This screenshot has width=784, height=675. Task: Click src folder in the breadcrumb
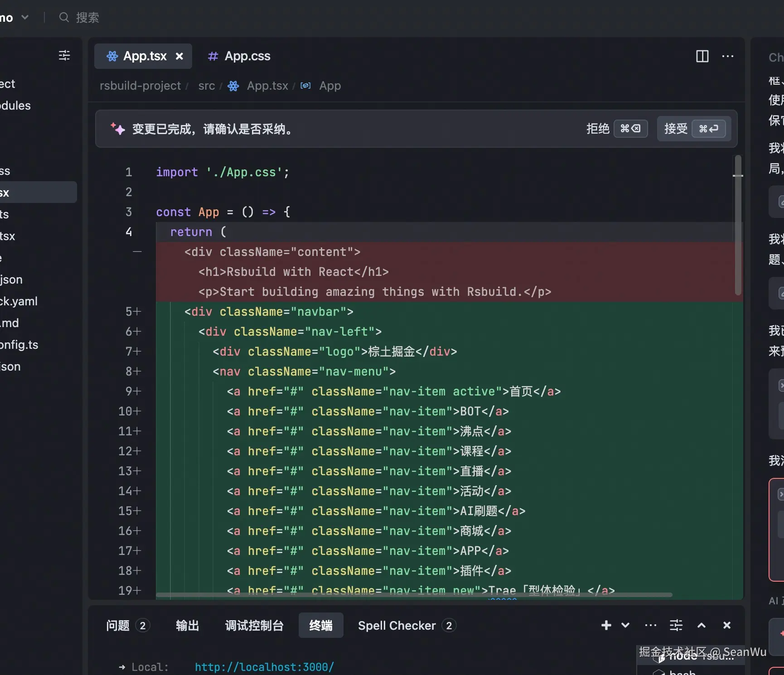point(207,86)
